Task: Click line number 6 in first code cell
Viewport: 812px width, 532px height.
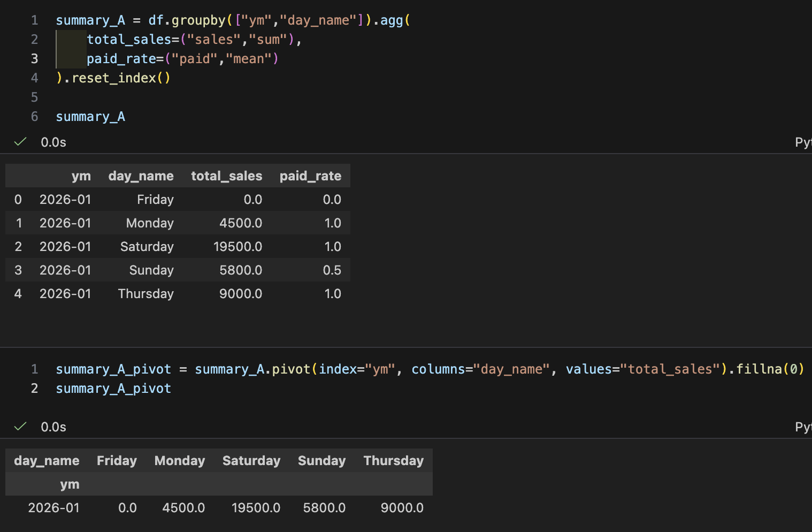Action: 34,117
